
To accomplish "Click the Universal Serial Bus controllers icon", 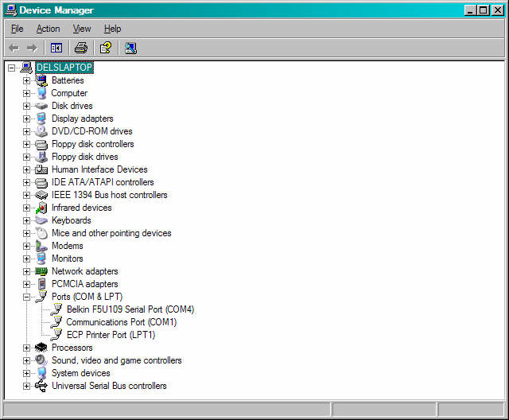I will click(41, 386).
